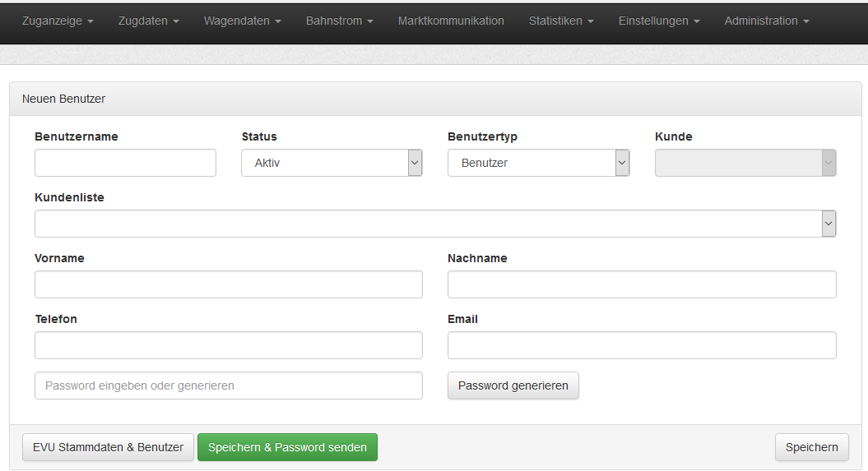Screen dimensions: 868x471
Task: Open the Wagendaten menu
Action: 243,21
